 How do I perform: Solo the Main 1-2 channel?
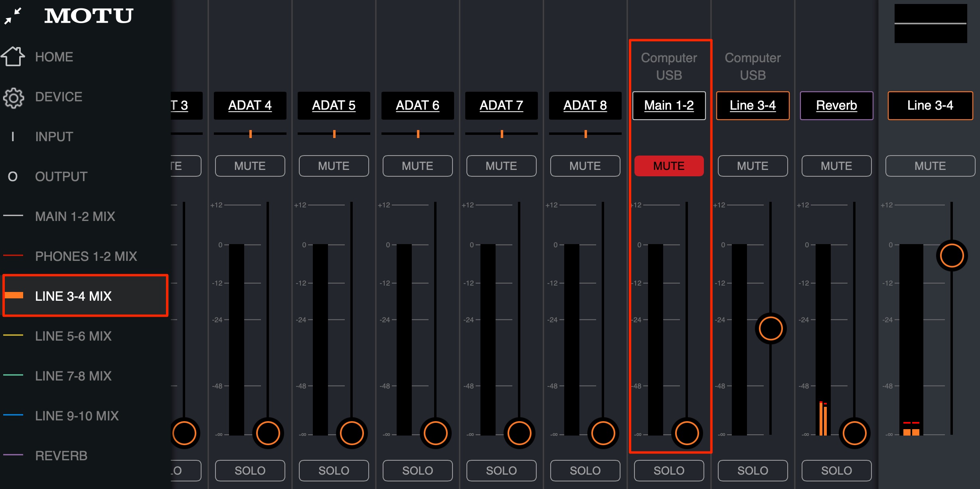tap(669, 471)
